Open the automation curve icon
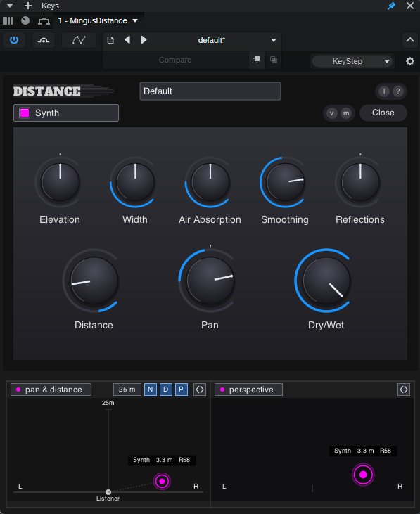Viewport: 420px width, 514px height. pyautogui.click(x=79, y=40)
